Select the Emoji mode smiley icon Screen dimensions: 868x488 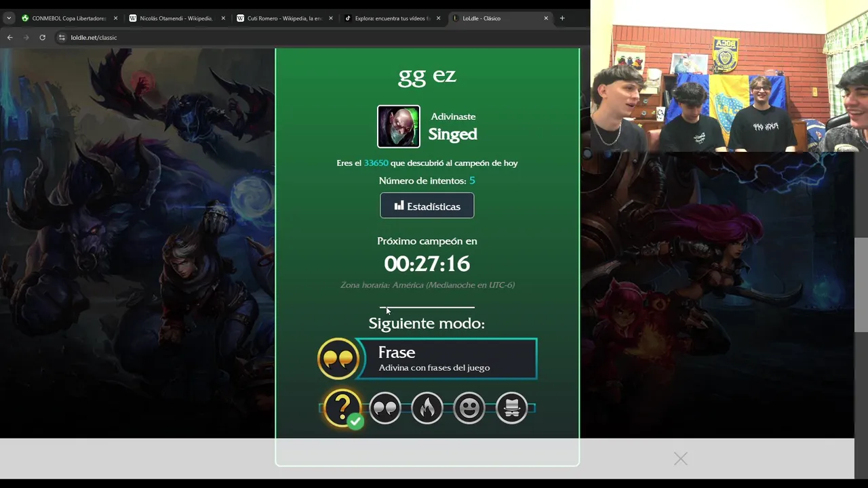click(469, 408)
